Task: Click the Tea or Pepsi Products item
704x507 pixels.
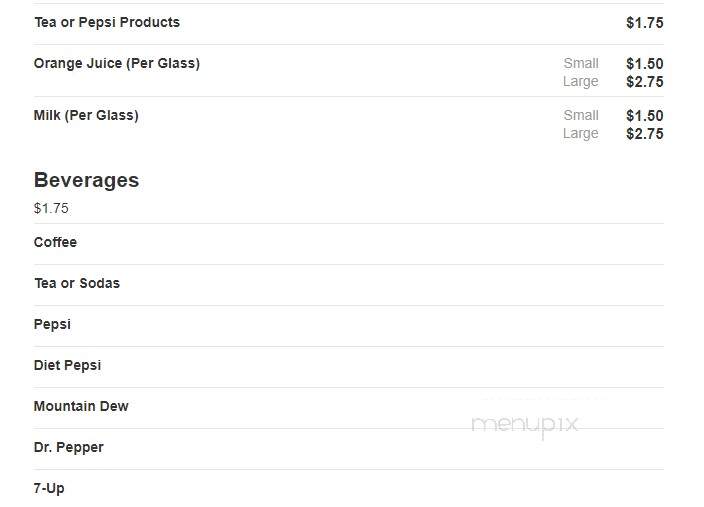Action: tap(107, 22)
